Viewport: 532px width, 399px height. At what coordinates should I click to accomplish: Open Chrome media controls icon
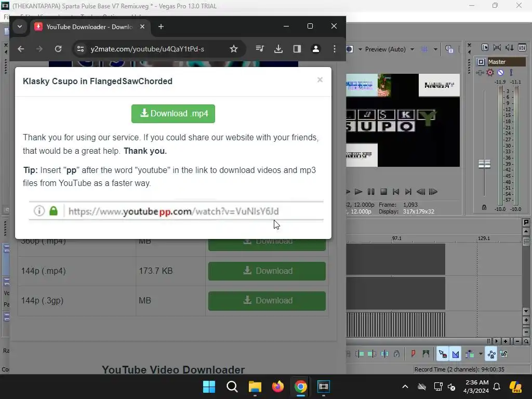tap(260, 49)
